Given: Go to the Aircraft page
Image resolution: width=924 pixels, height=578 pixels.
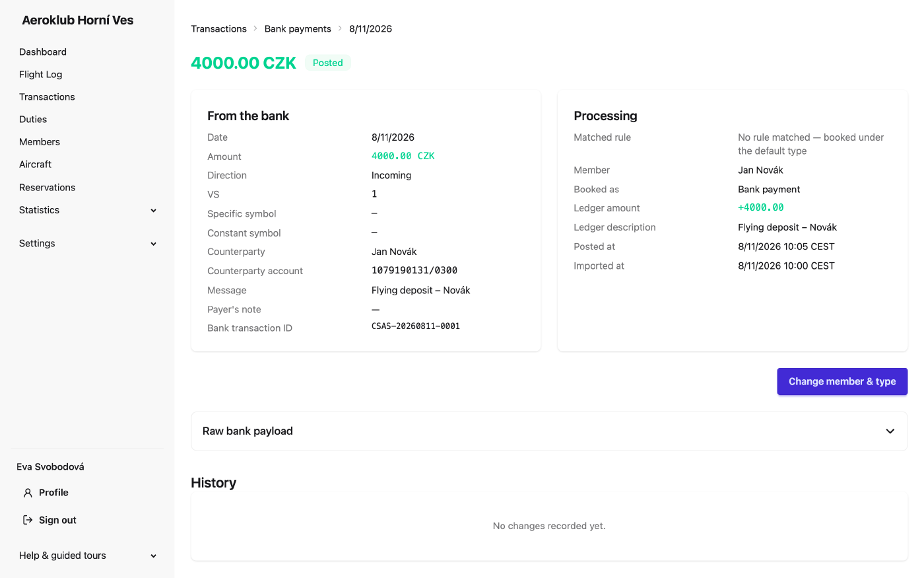Looking at the screenshot, I should [x=36, y=164].
